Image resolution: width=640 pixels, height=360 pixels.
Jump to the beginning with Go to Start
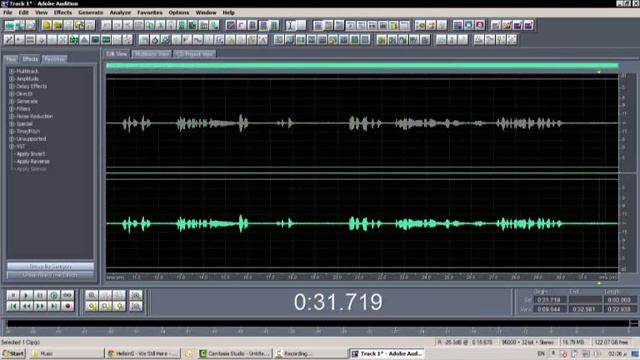pos(13,306)
